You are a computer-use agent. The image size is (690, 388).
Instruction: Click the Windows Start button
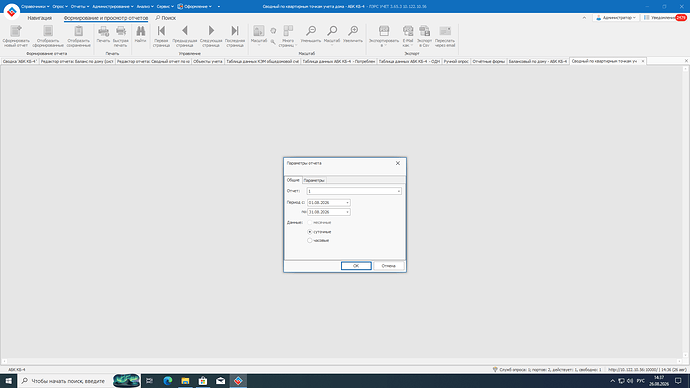pos(8,381)
